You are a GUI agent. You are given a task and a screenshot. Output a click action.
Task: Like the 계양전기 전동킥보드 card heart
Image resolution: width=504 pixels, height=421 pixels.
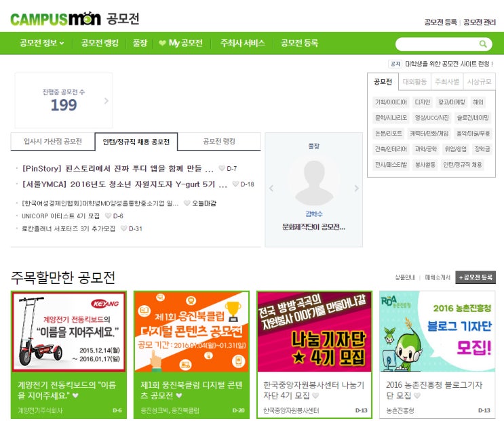click(75, 395)
